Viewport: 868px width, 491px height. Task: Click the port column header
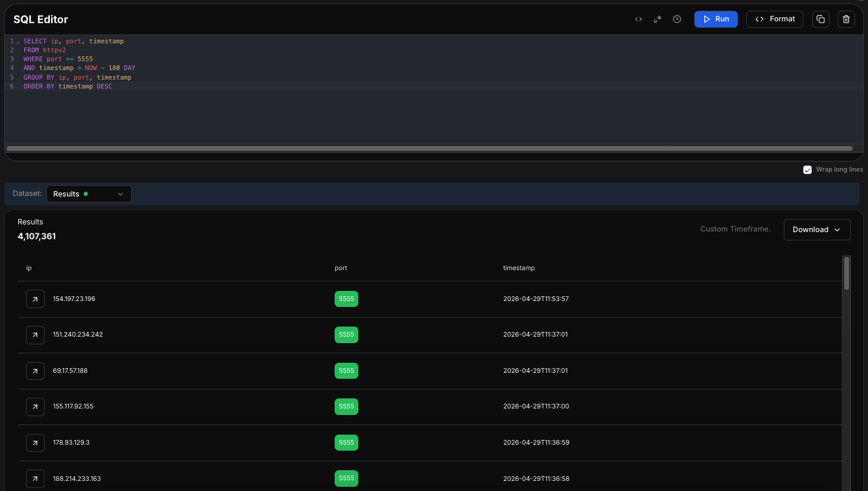tap(341, 268)
